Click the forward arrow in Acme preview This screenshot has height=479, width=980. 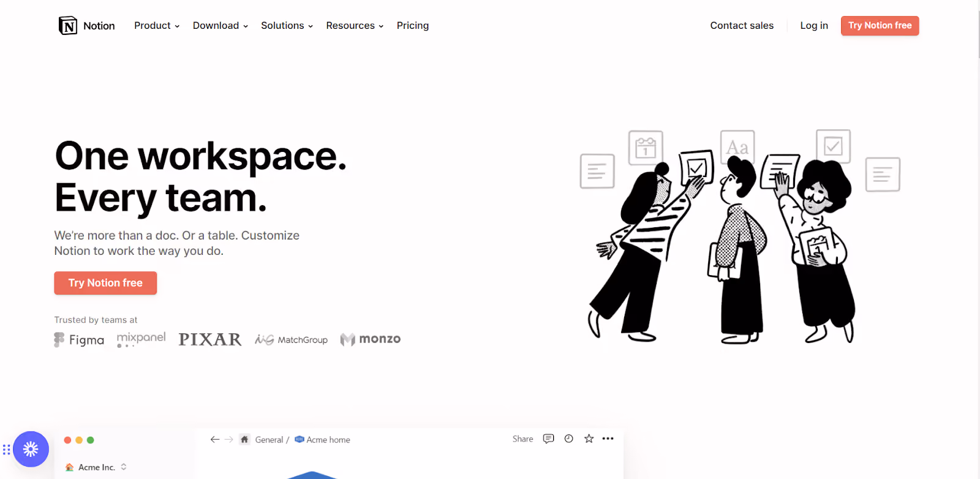(x=228, y=439)
